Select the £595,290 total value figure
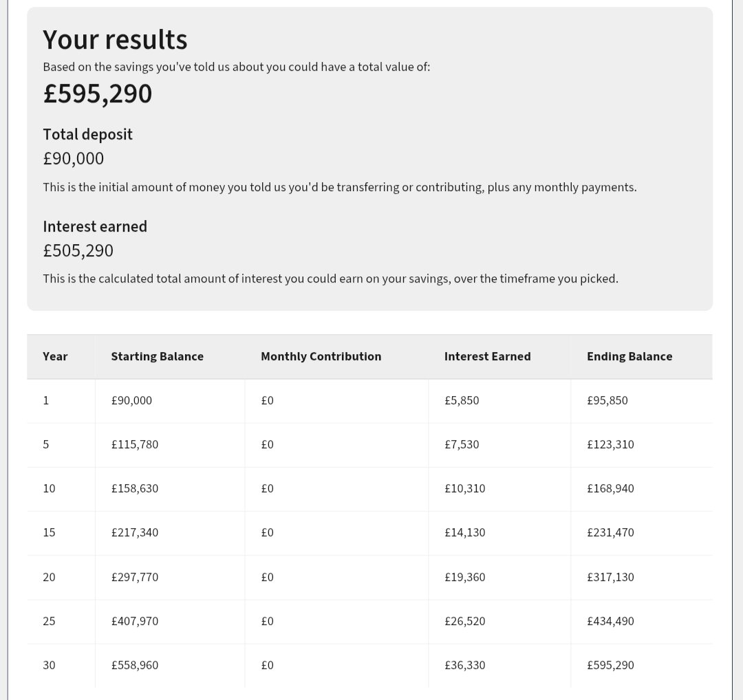Viewport: 743px width, 700px height. click(x=97, y=94)
